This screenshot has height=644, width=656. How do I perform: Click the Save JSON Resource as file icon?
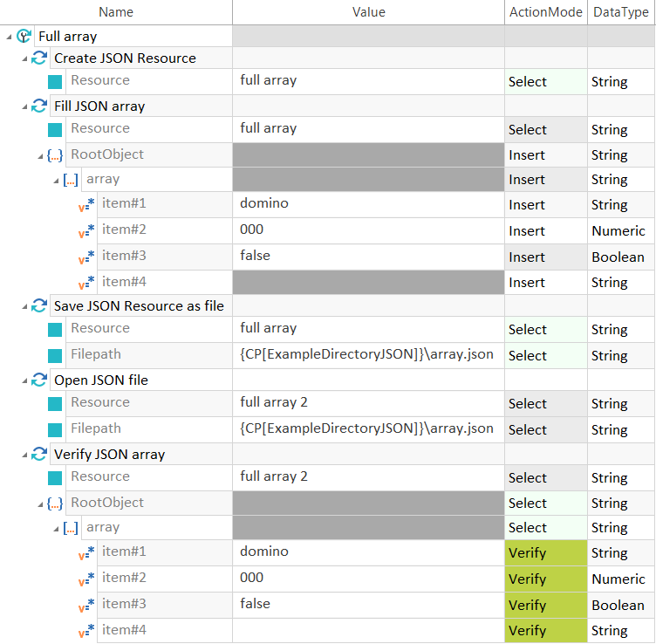pyautogui.click(x=39, y=306)
